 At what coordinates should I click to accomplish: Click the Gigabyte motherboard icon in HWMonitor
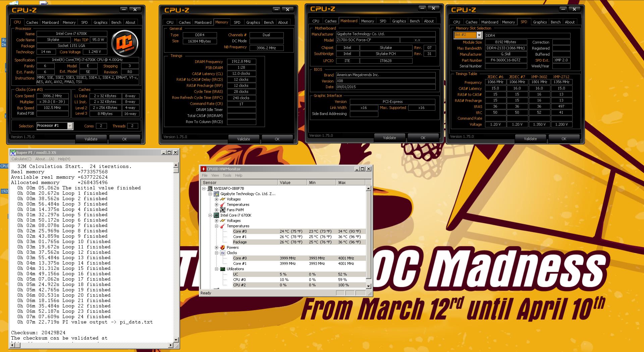(216, 194)
